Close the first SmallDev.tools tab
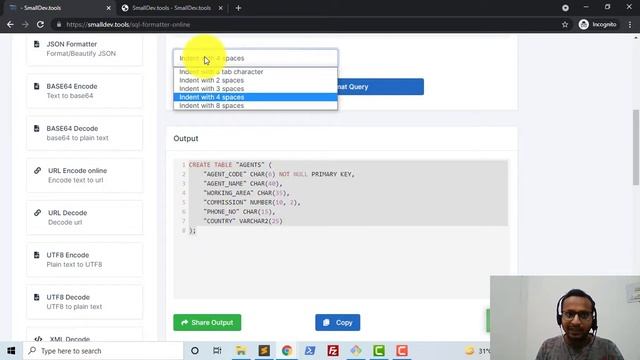640x360 pixels. pos(109,8)
